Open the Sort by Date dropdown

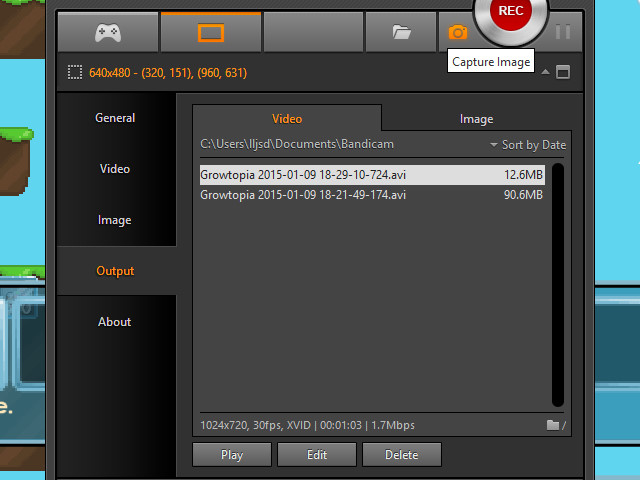click(x=528, y=145)
